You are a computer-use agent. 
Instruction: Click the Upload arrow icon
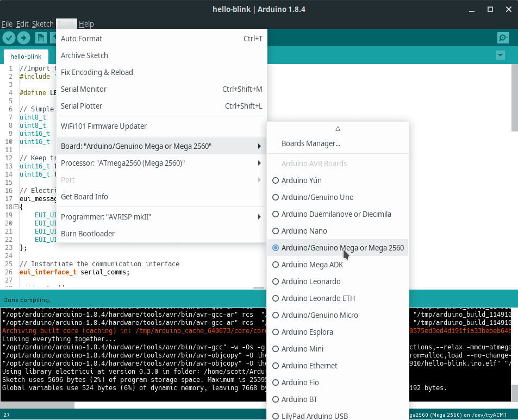(x=23, y=37)
